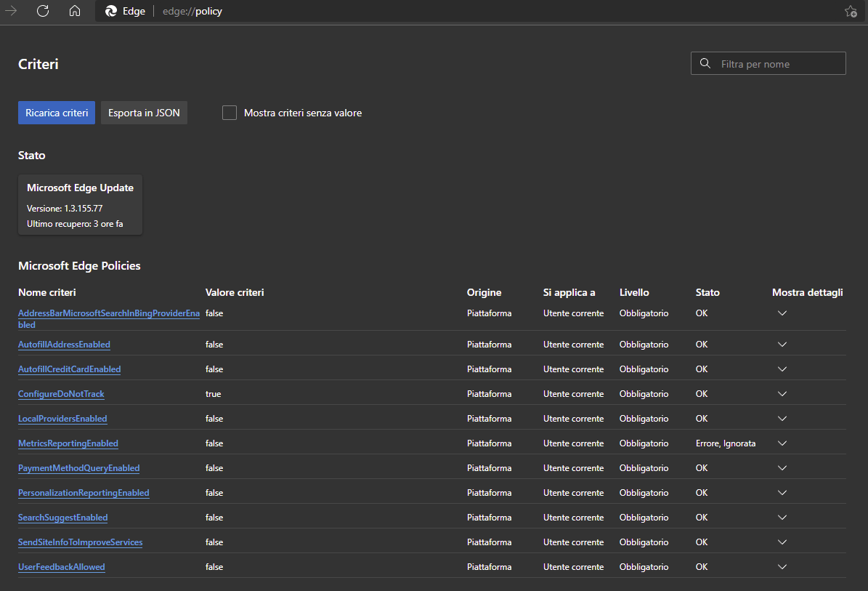The height and width of the screenshot is (591, 868).
Task: Expand details for PersonalizationReportingEnabled row
Action: tap(782, 493)
